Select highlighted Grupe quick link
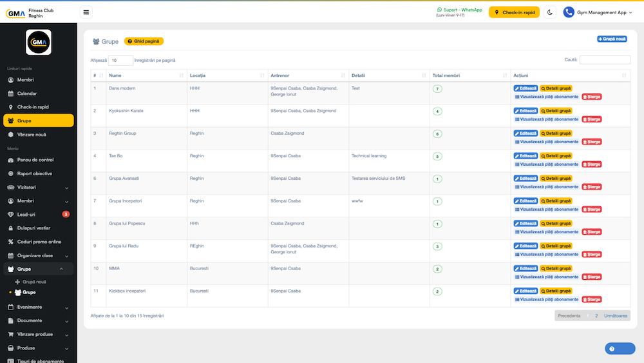The width and height of the screenshot is (644, 363). click(39, 121)
